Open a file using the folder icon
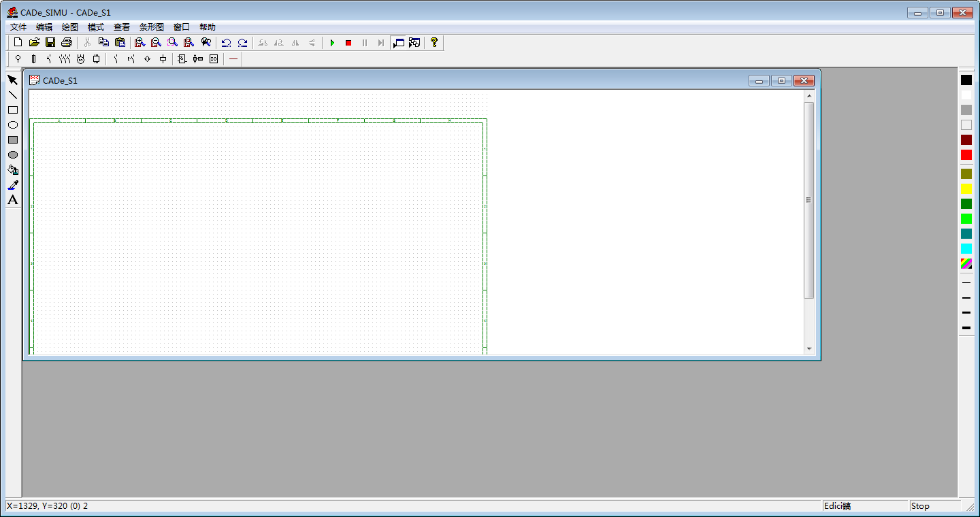 (x=34, y=42)
